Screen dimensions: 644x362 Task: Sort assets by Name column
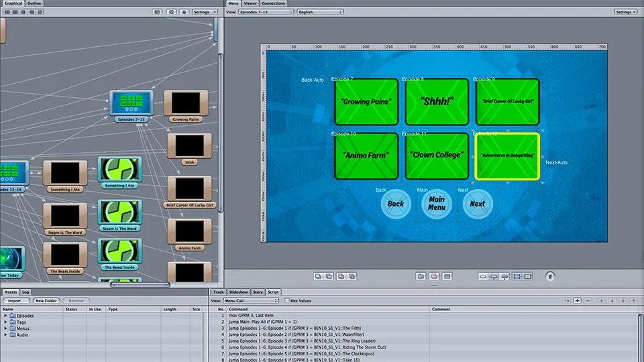coord(32,309)
